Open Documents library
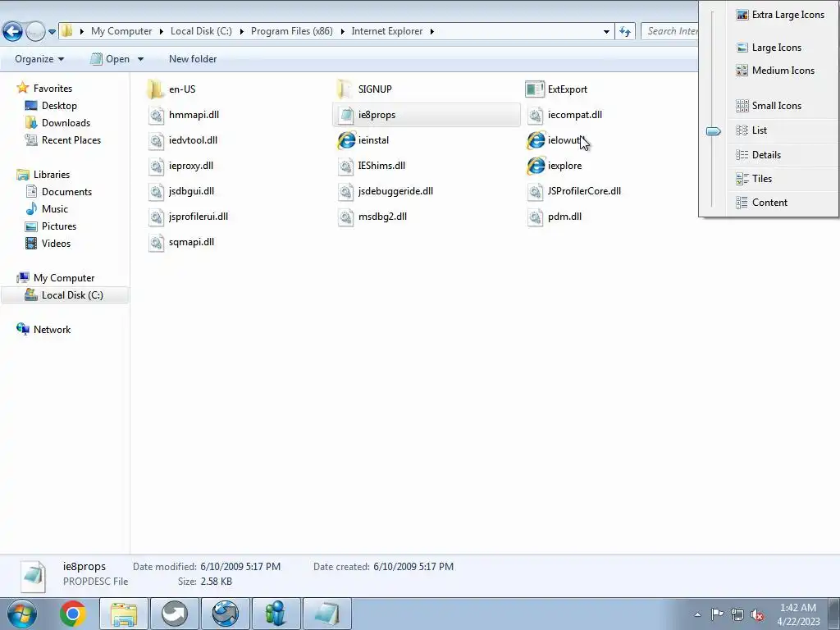This screenshot has height=630, width=840. click(66, 192)
